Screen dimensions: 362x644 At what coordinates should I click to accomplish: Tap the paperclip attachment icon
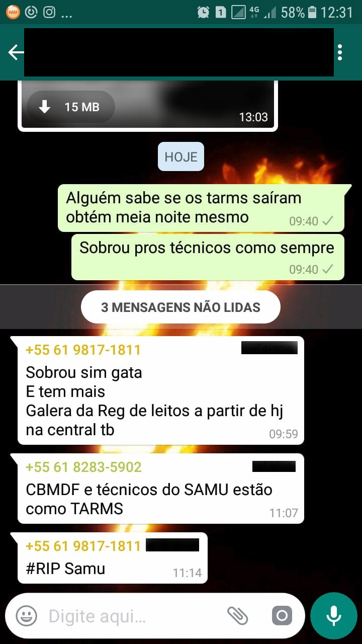click(x=238, y=616)
